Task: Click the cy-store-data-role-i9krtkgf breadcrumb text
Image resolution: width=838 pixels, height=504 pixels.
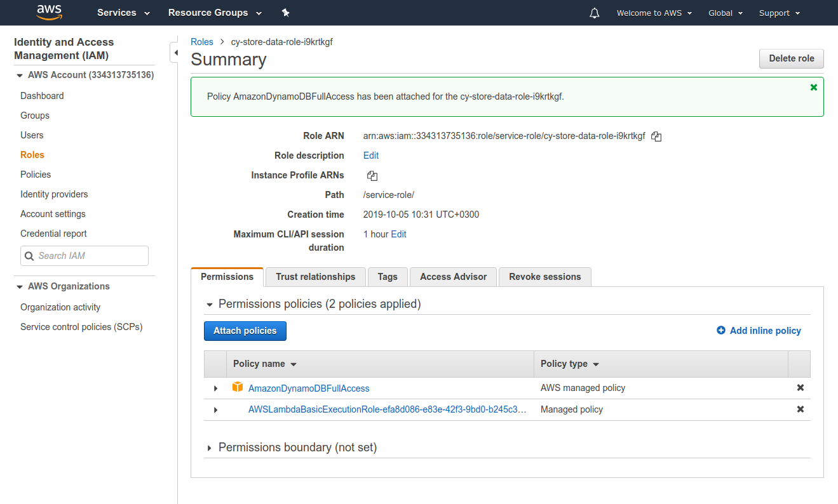Action: click(282, 42)
